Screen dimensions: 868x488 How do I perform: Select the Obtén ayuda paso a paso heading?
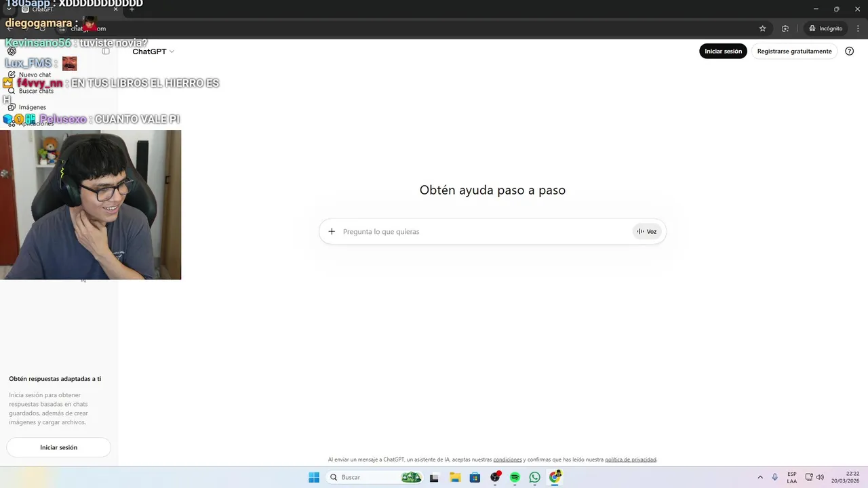492,190
